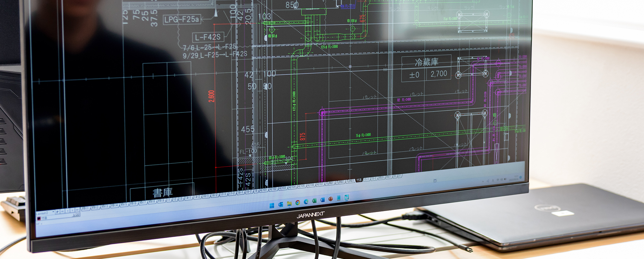The width and height of the screenshot is (644, 259).
Task: Toggle the P button beside Layout2
Action: [x=57, y=212]
